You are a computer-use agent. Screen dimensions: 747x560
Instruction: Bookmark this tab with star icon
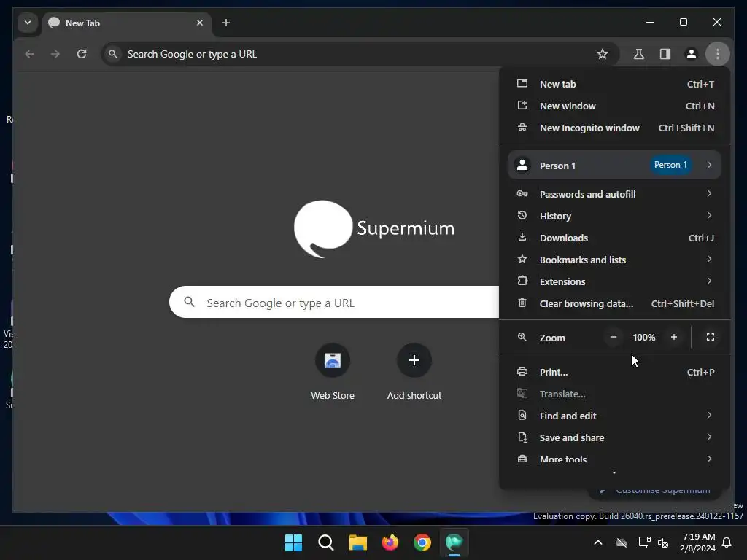point(602,54)
